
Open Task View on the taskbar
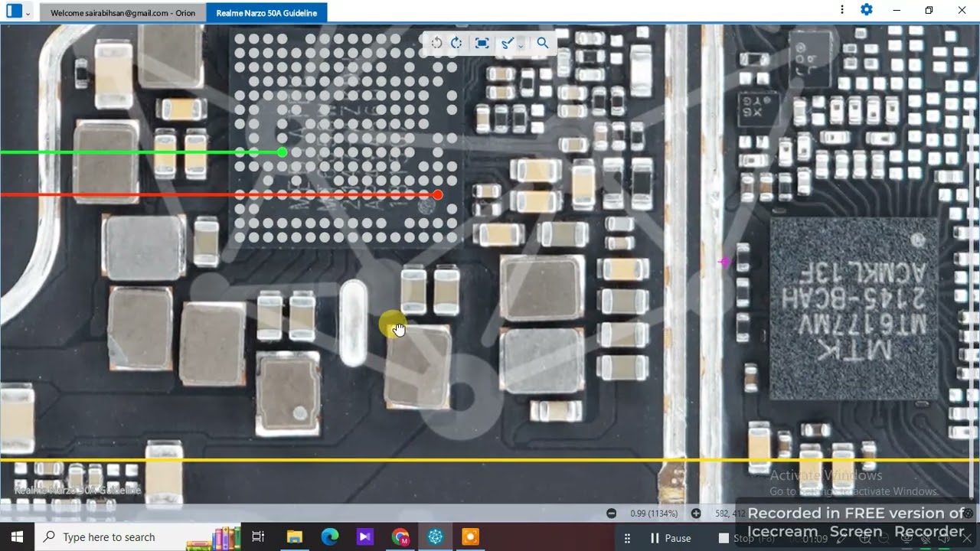pyautogui.click(x=258, y=537)
